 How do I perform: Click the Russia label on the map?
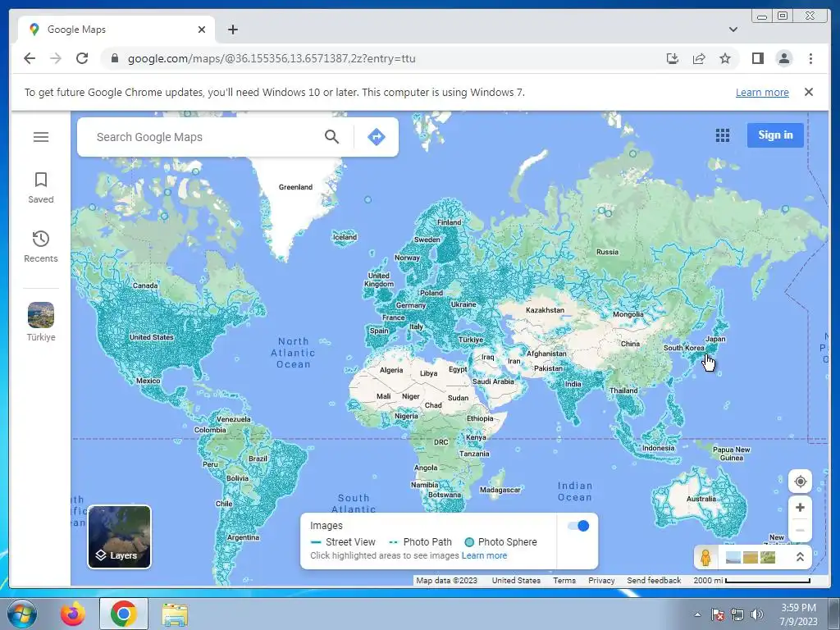pos(607,252)
